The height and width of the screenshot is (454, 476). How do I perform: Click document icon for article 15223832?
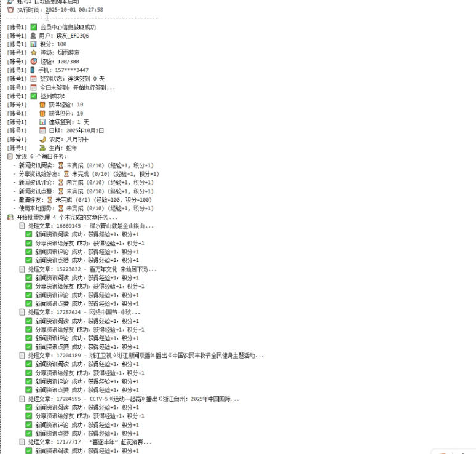[22, 269]
